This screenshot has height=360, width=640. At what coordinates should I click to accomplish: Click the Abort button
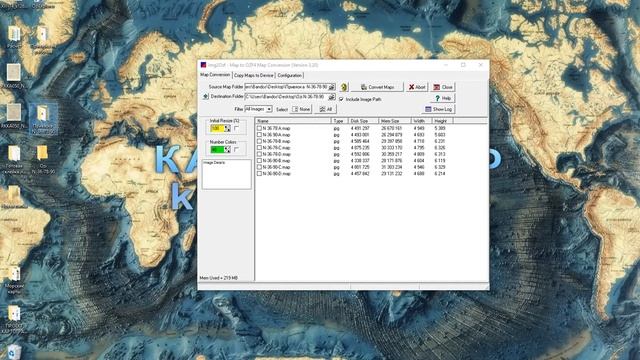pos(417,87)
